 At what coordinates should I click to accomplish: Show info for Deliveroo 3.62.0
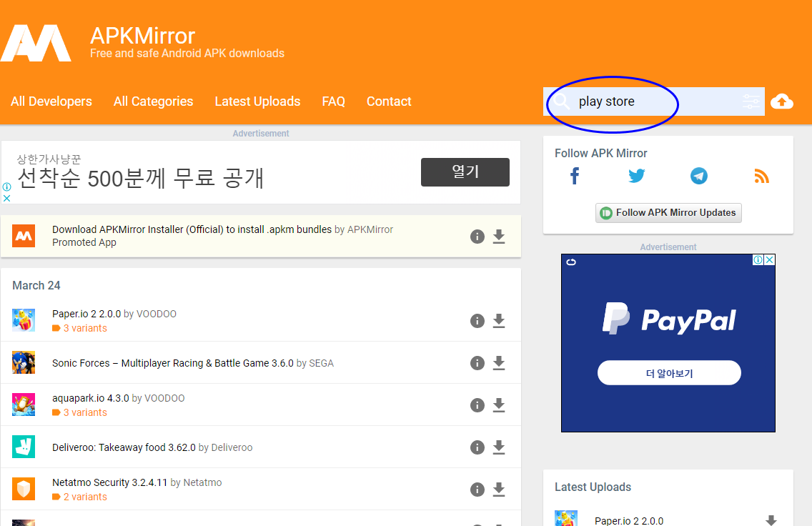tap(477, 447)
